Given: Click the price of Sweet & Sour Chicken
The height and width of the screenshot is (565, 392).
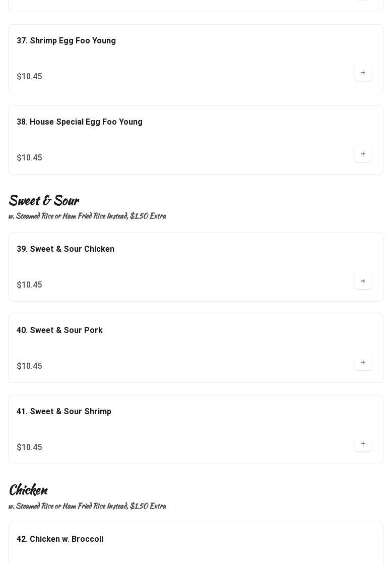Looking at the screenshot, I should 29,285.
